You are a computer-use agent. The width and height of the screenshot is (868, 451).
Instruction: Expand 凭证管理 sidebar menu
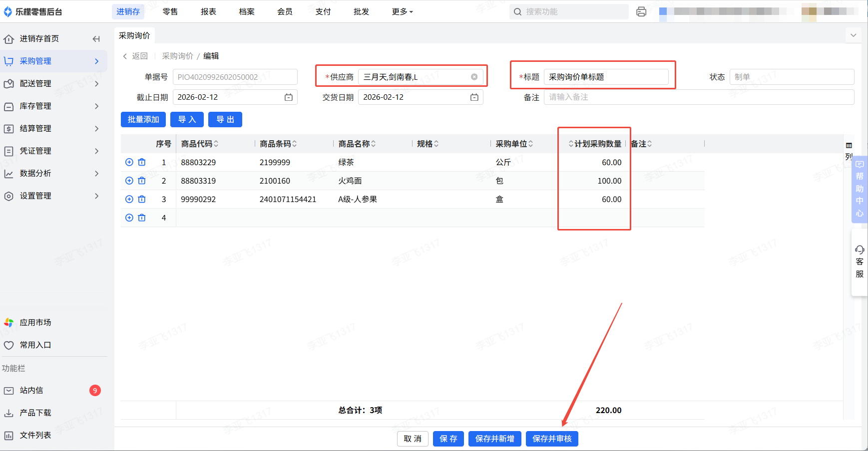53,151
